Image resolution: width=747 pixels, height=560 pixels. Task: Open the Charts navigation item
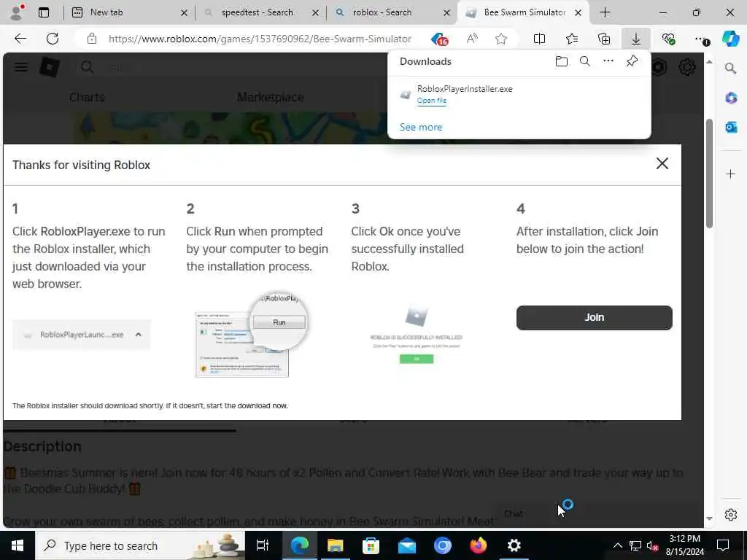pyautogui.click(x=87, y=97)
